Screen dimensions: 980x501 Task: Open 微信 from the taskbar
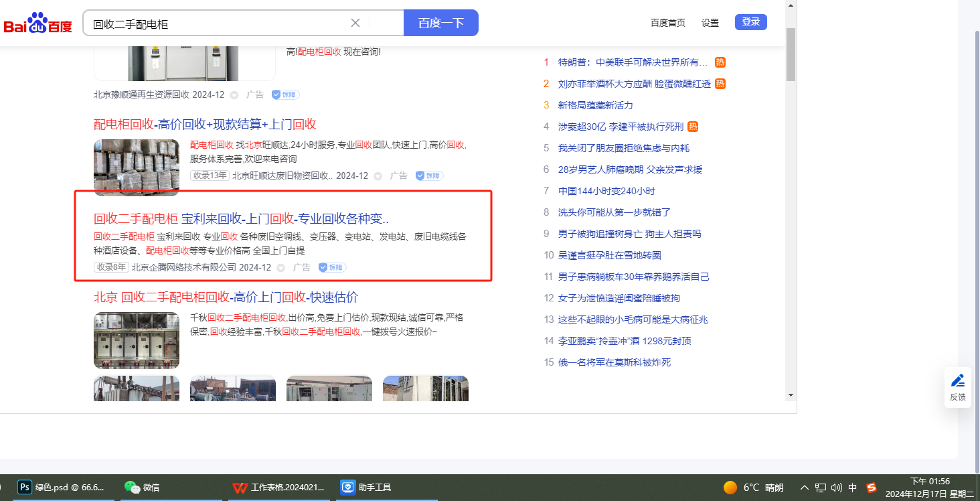coord(143,488)
